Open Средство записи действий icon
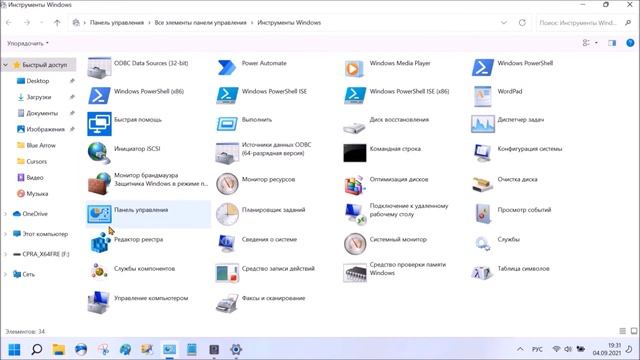This screenshot has width=640, height=360. pos(227,273)
